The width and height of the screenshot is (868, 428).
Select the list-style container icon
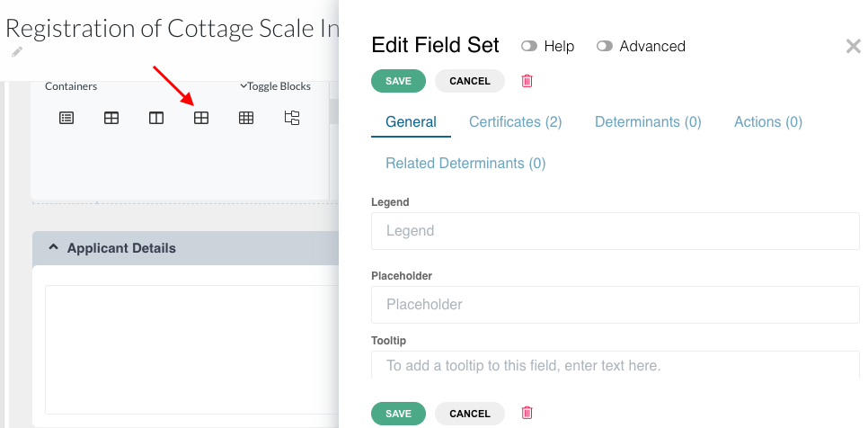point(66,118)
